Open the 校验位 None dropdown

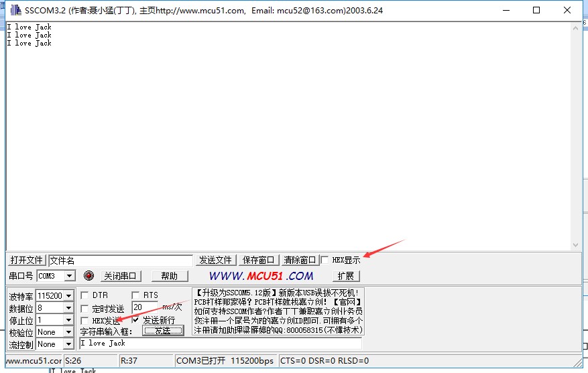pos(68,332)
